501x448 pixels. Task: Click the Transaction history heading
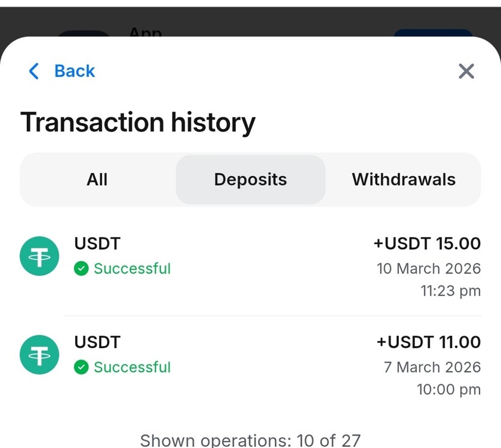[x=138, y=122]
